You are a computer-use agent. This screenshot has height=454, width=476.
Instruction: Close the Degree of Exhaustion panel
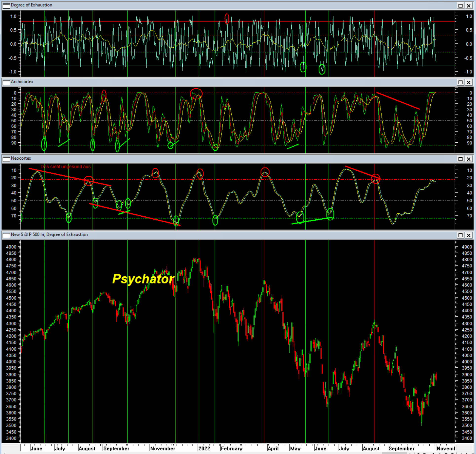[x=469, y=5]
